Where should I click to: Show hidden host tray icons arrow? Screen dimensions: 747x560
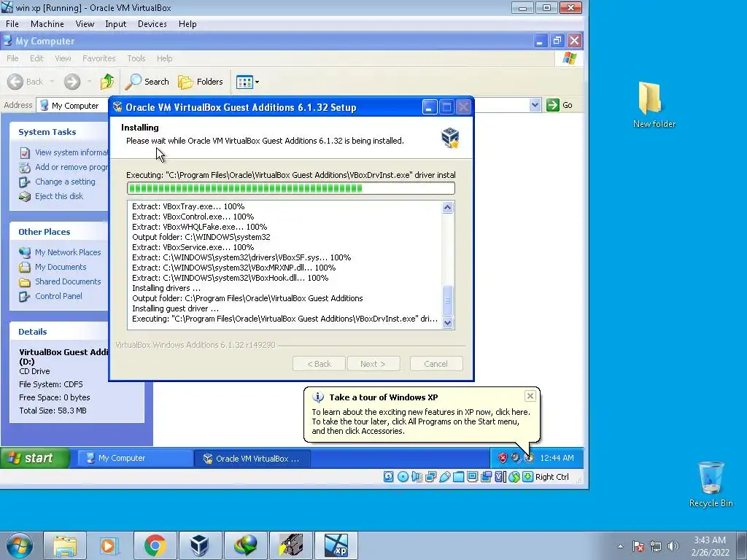point(620,546)
